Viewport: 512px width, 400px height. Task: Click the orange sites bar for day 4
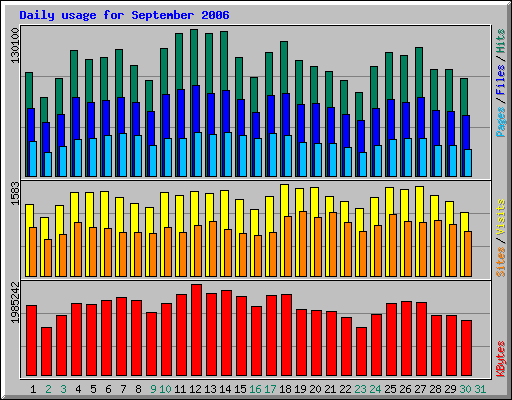click(x=78, y=250)
